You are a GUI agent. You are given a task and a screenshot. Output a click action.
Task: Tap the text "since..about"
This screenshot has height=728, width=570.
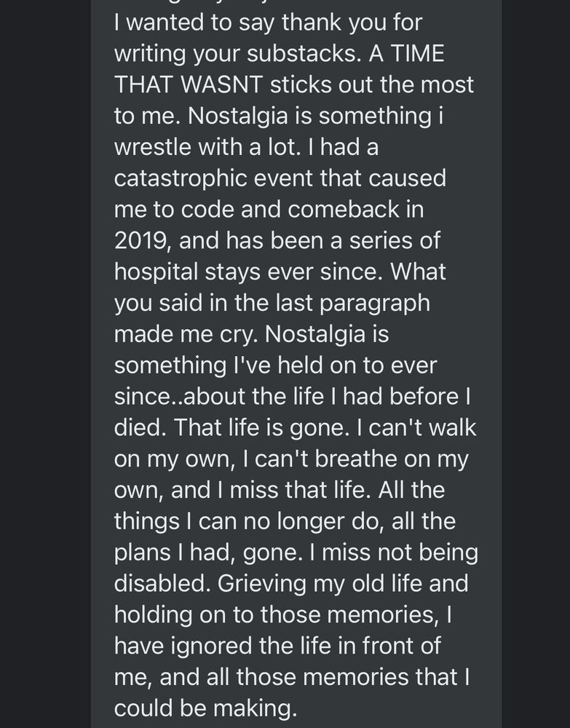click(179, 397)
